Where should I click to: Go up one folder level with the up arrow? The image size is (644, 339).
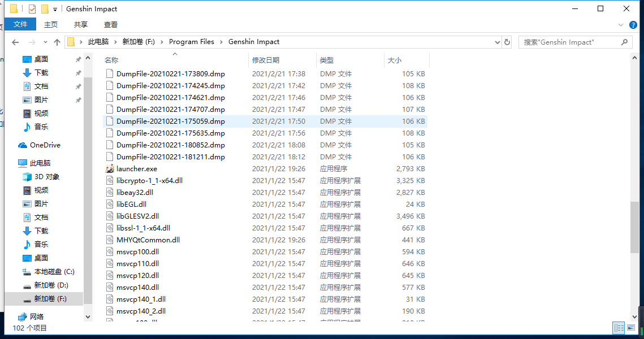57,42
